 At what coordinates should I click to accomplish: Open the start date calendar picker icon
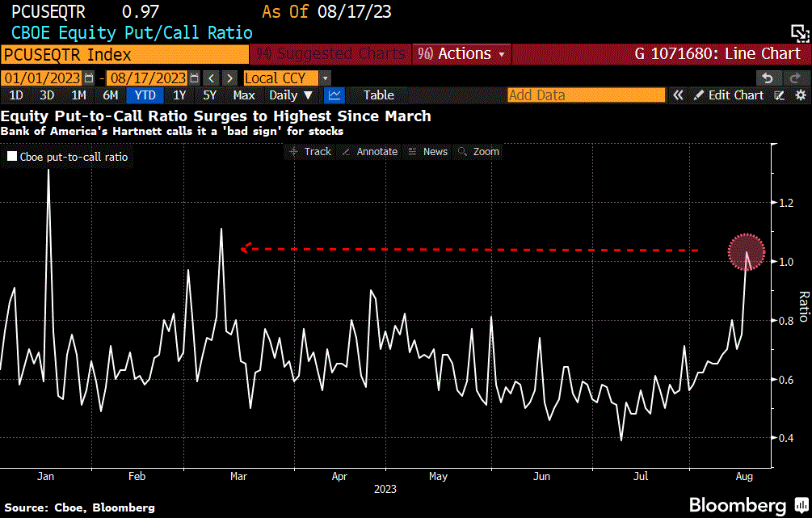[x=89, y=78]
